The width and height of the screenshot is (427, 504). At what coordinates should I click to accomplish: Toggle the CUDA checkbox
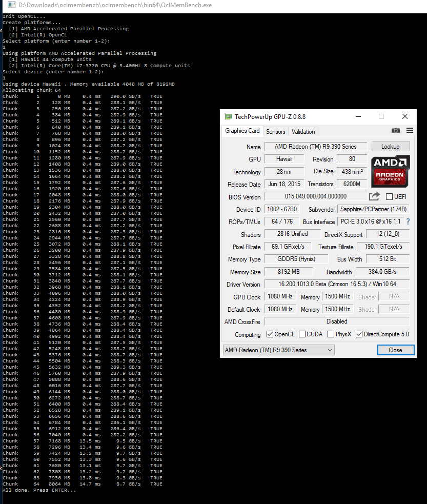click(x=302, y=334)
